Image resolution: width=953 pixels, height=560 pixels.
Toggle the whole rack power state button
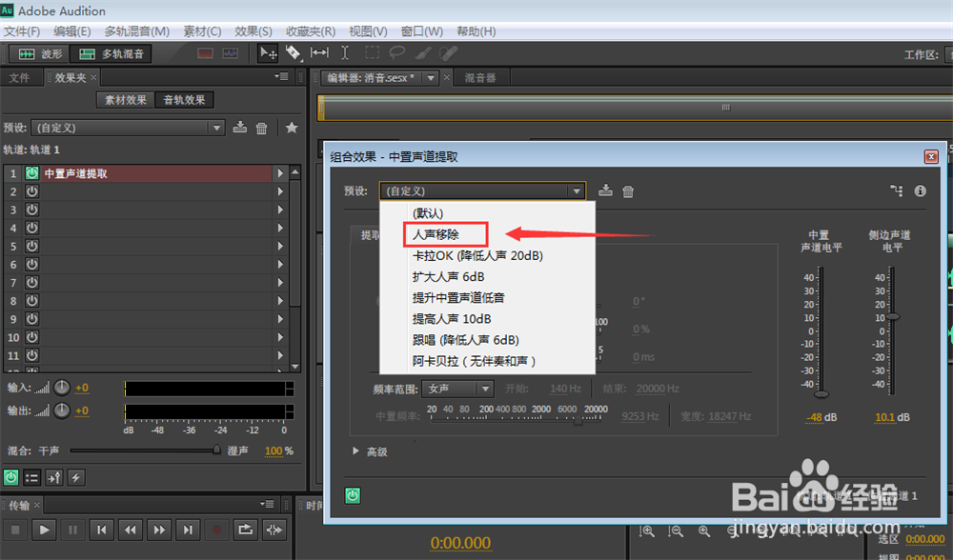coord(10,477)
